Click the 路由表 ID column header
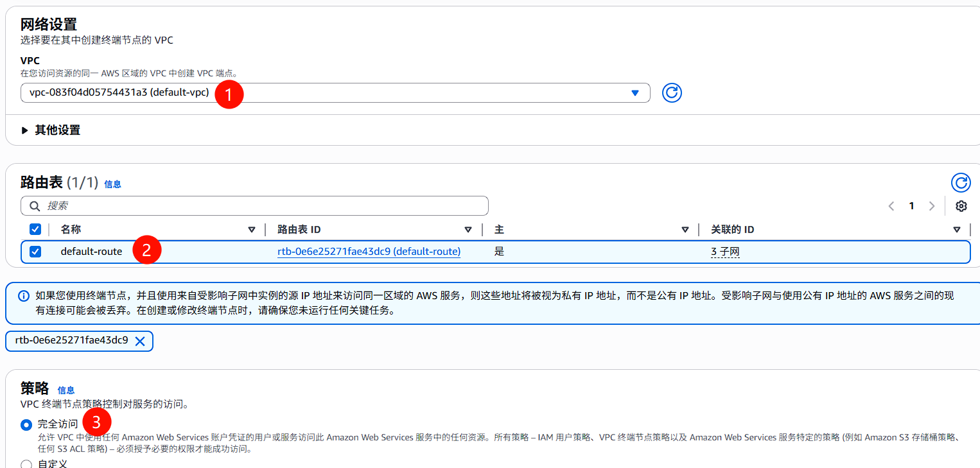The height and width of the screenshot is (468, 980). [x=299, y=229]
